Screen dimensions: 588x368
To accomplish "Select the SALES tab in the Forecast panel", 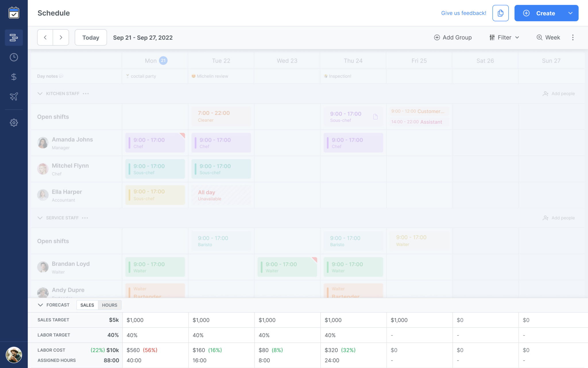I will (x=87, y=305).
